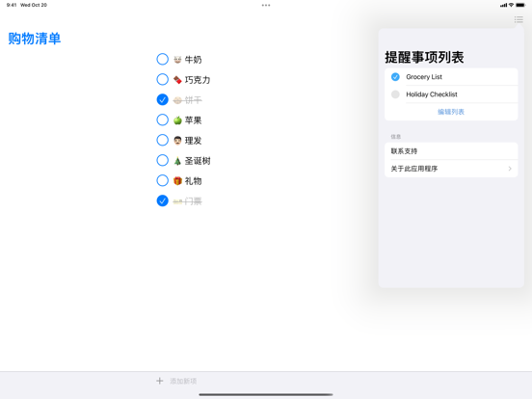
Task: Tap the 提醒事项列表 heading
Action: (424, 57)
